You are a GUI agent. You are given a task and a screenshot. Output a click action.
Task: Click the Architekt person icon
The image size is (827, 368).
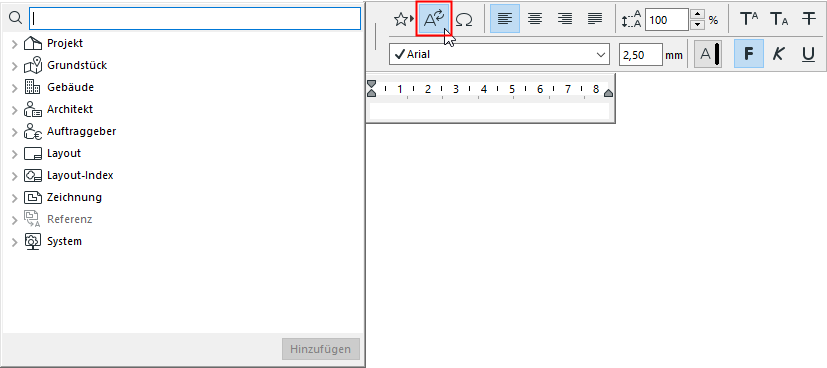[33, 109]
